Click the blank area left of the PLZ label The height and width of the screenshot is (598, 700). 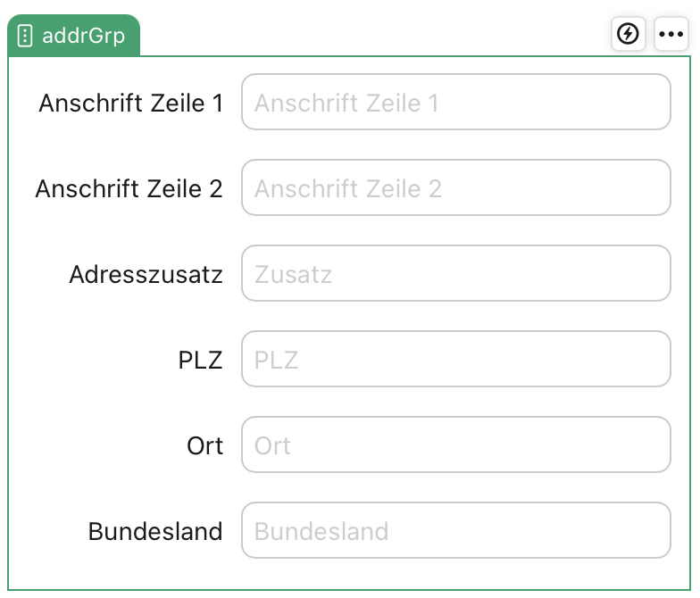click(x=89, y=360)
